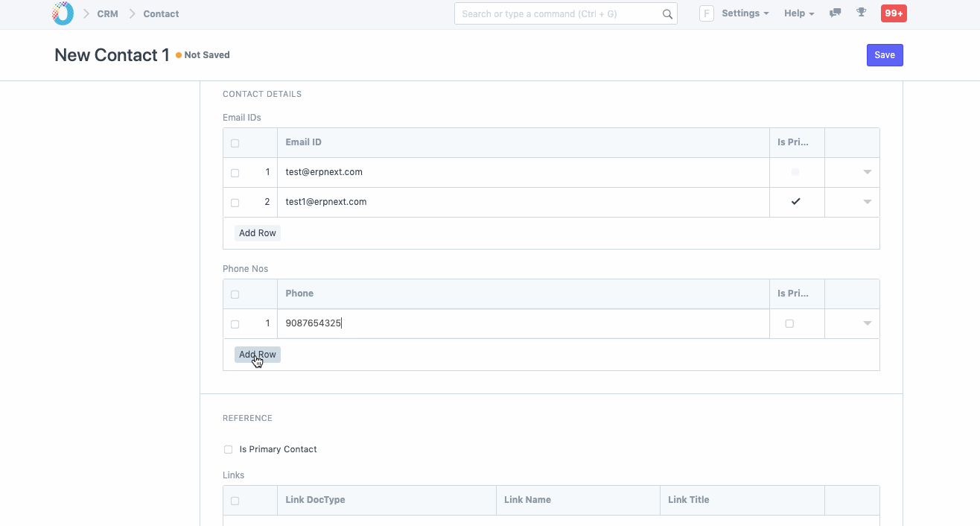
Task: Select all rows in Links table
Action: pos(235,501)
